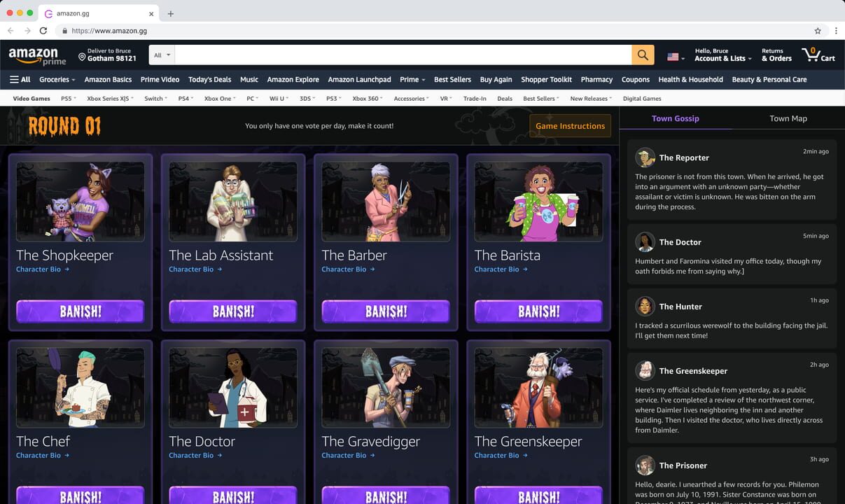Switch to the Town Map tab
The height and width of the screenshot is (504, 845).
point(788,118)
